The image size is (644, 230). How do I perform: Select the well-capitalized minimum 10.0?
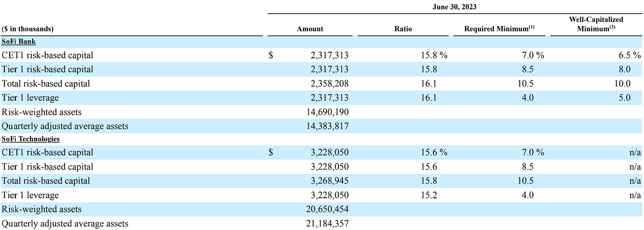tap(622, 83)
